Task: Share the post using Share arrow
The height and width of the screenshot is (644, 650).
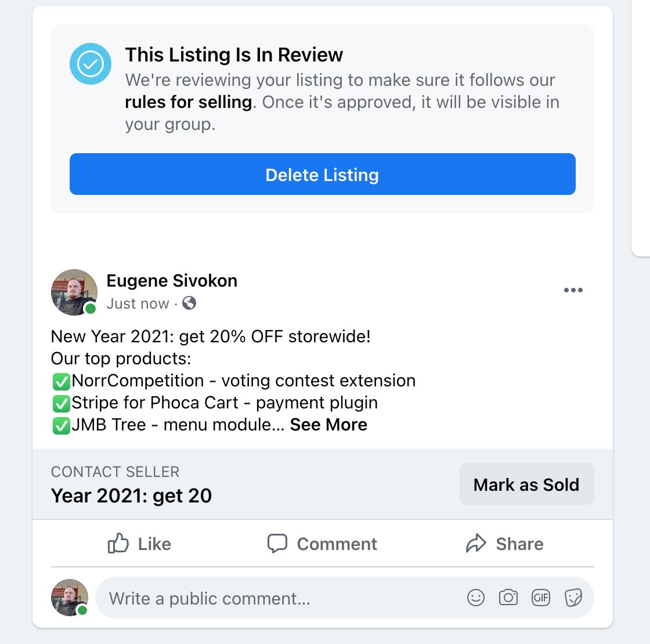Action: tap(504, 544)
